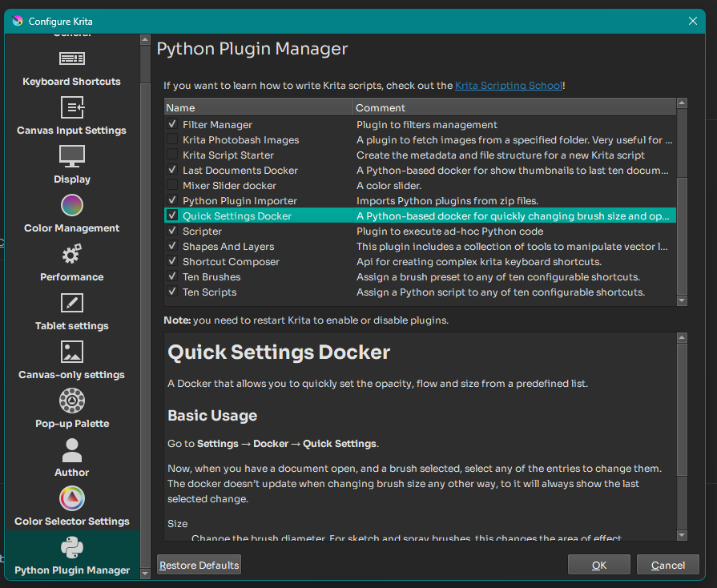The height and width of the screenshot is (588, 717).
Task: Sort plugins by the Comment column header
Action: pos(515,108)
